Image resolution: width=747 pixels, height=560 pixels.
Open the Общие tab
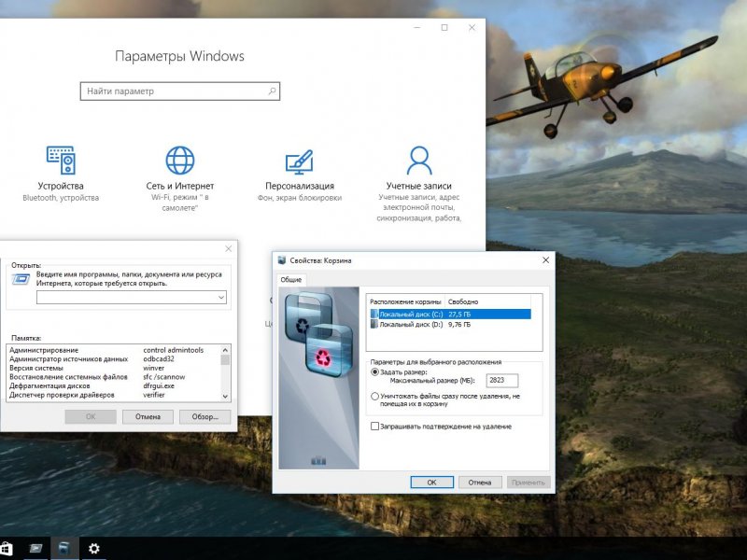point(291,279)
